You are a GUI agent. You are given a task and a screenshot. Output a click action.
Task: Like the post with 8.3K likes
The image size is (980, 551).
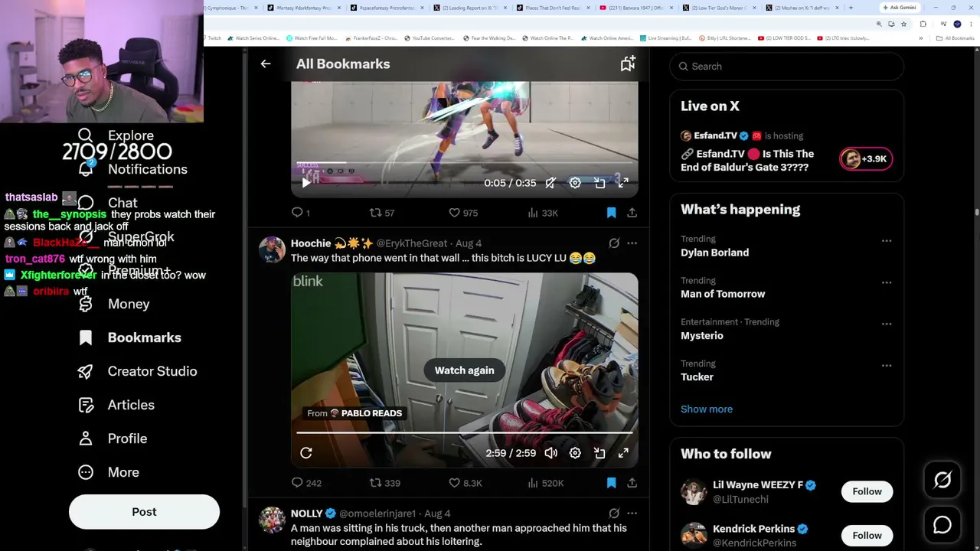(465, 483)
